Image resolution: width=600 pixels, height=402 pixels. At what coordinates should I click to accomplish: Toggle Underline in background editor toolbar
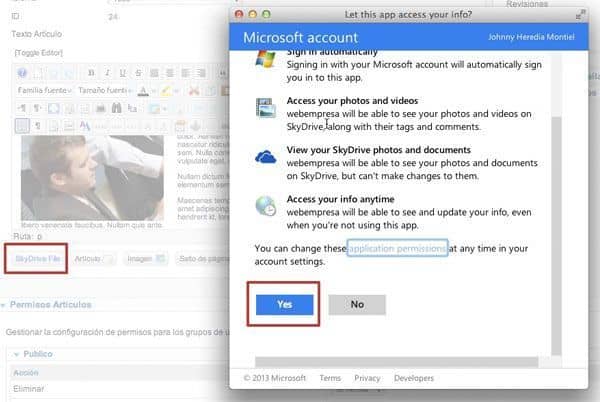click(122, 73)
